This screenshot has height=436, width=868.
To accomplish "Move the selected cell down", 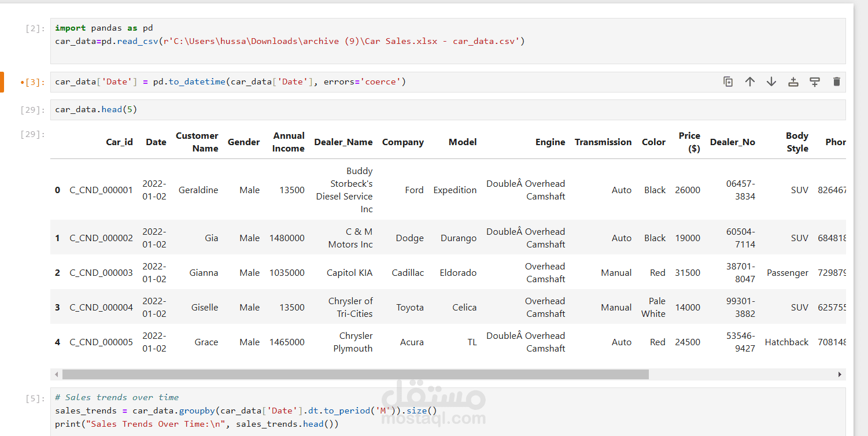I will point(771,82).
